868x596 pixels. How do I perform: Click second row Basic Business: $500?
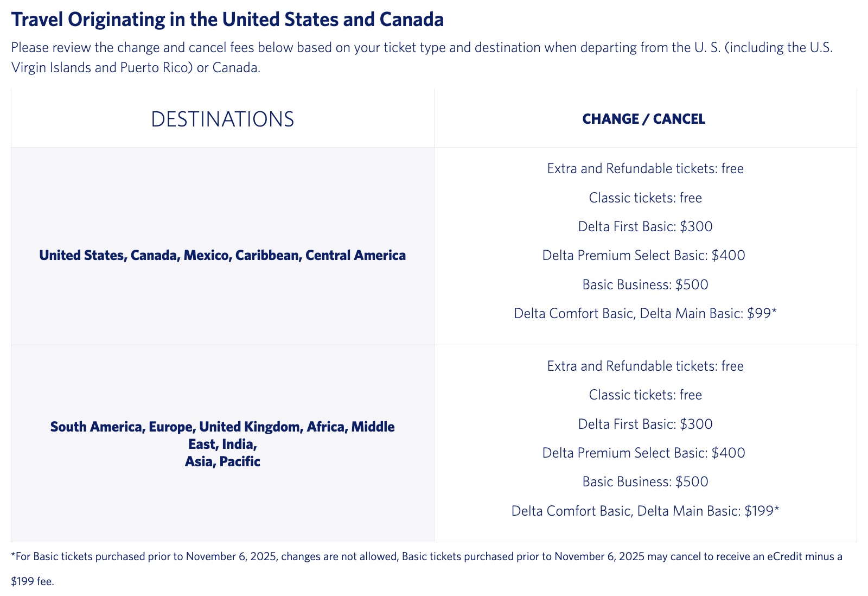click(646, 482)
